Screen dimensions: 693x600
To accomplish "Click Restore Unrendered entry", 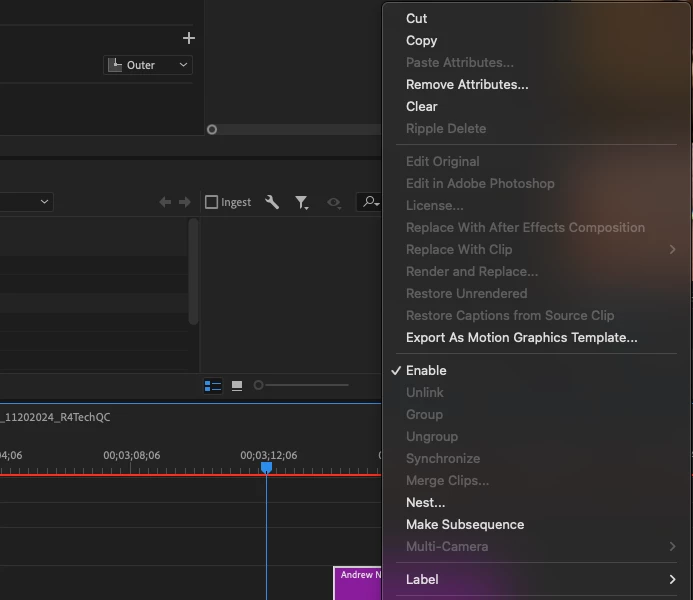I will coord(466,293).
